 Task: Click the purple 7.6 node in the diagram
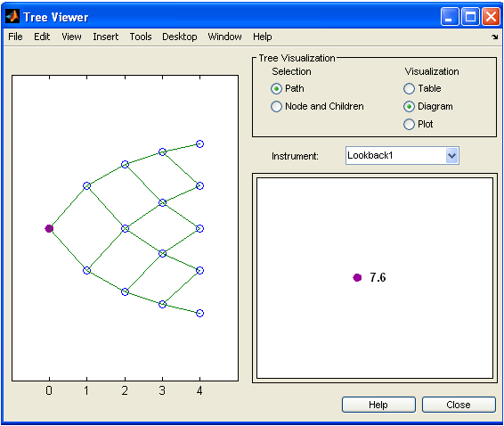point(357,277)
